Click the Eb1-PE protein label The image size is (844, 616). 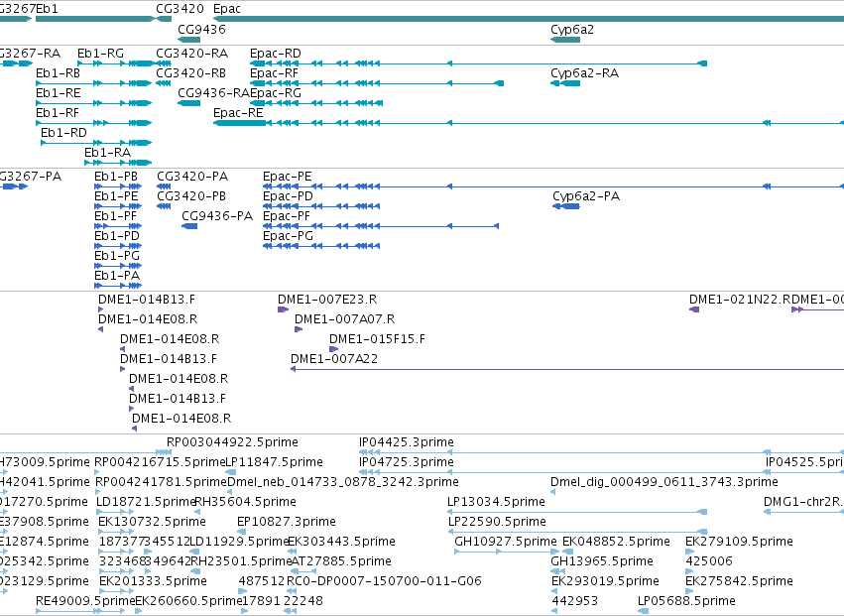point(116,196)
